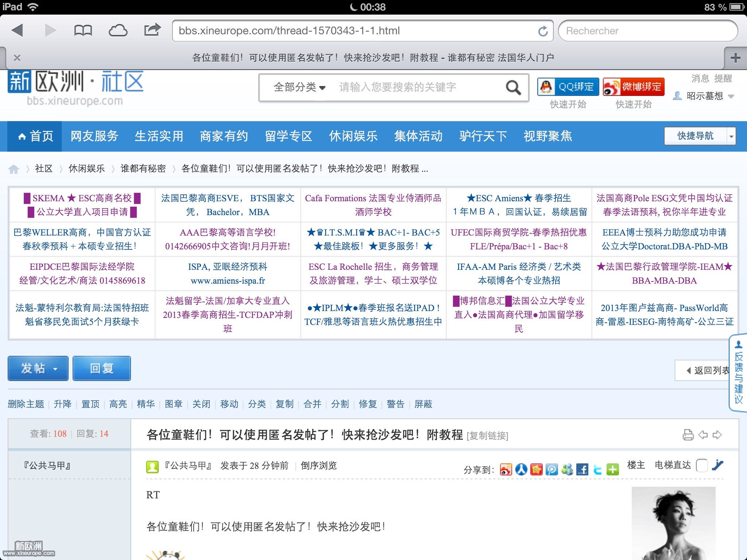The height and width of the screenshot is (560, 747).
Task: Click the 电梯直达 floor number box
Action: click(702, 466)
